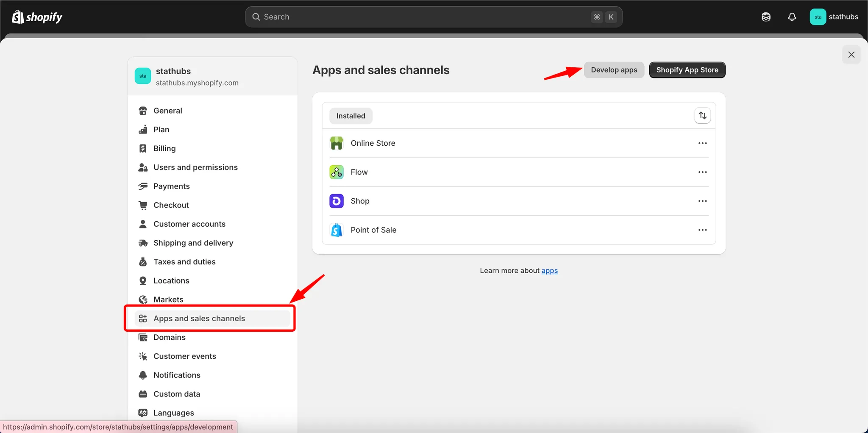Click the 'Point of Sale' app name
This screenshot has height=433, width=868.
[373, 230]
